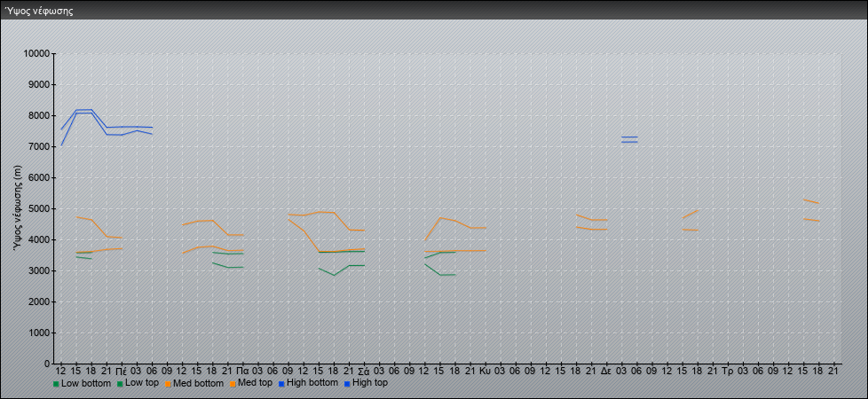Viewport: 868px width, 399px height.
Task: Toggle the "Med top" legend label
Action: pos(256,383)
